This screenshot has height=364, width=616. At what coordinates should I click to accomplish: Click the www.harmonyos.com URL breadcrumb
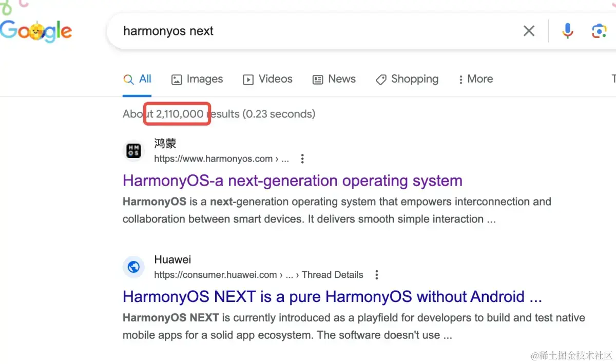[x=213, y=159]
